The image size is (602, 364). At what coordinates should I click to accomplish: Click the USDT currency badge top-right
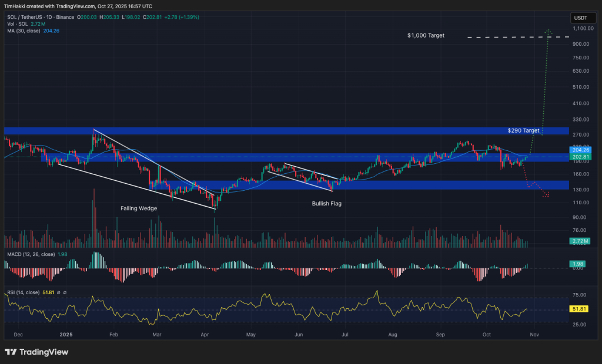[583, 18]
